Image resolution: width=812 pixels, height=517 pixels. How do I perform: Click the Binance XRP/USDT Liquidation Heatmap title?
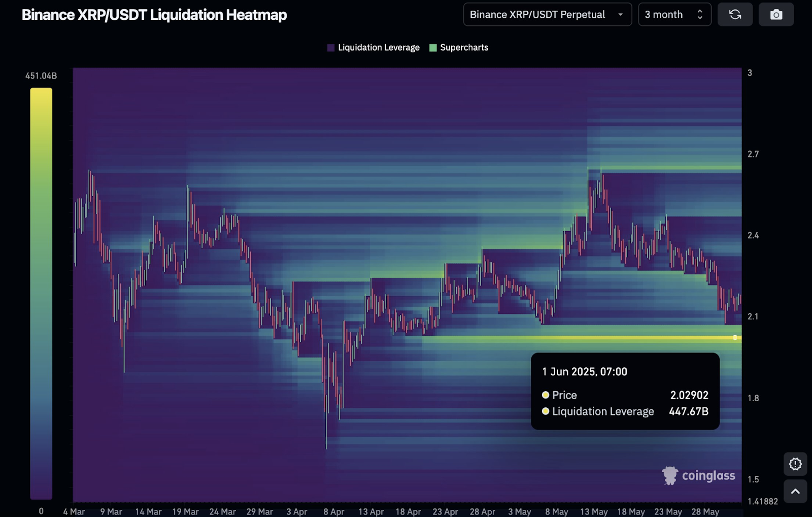[x=154, y=15]
